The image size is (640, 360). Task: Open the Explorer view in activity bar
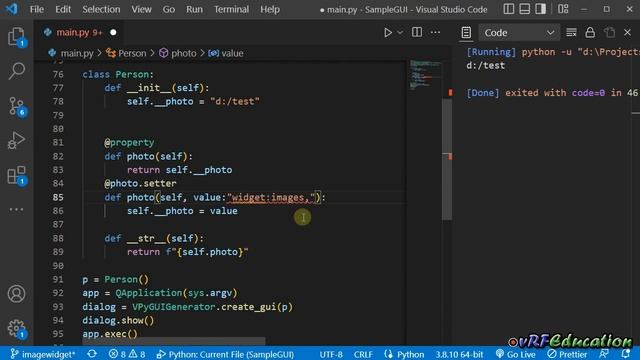coord(16,37)
